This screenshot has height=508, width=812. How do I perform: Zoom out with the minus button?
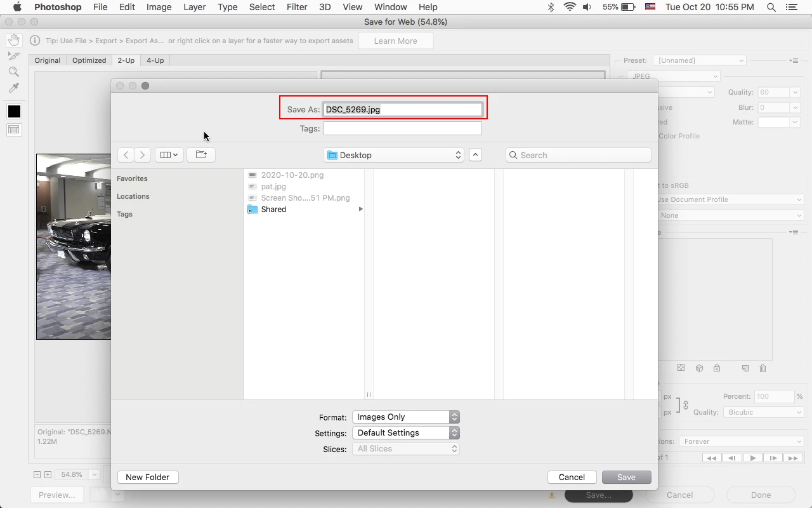point(37,474)
